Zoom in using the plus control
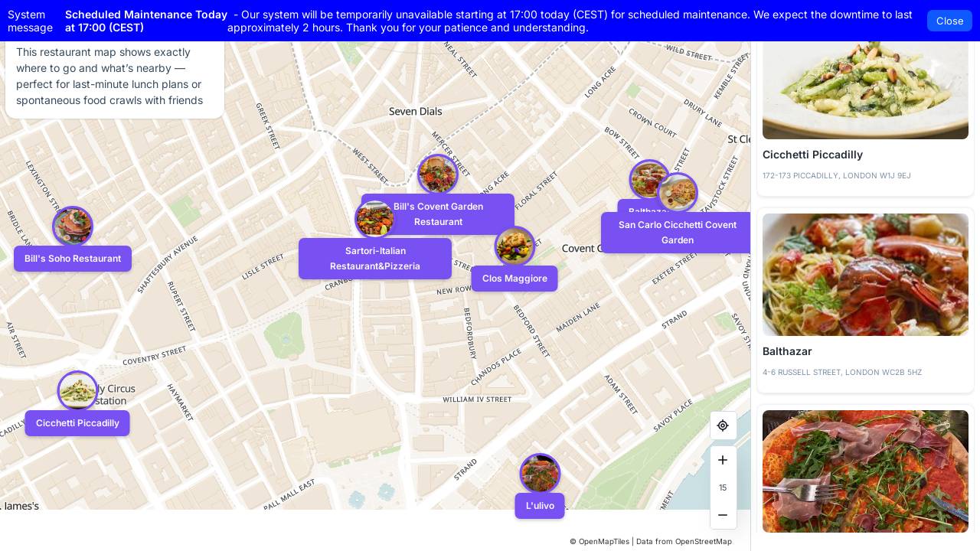Viewport: 980px width, 551px height. pos(723,460)
